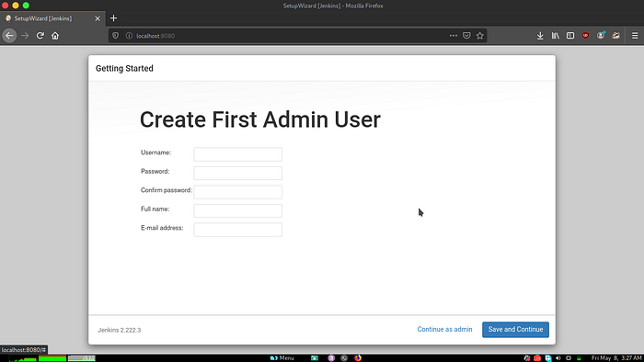Click the extension icon beside account avatar
Screen dimensions: 644x362
point(615,36)
